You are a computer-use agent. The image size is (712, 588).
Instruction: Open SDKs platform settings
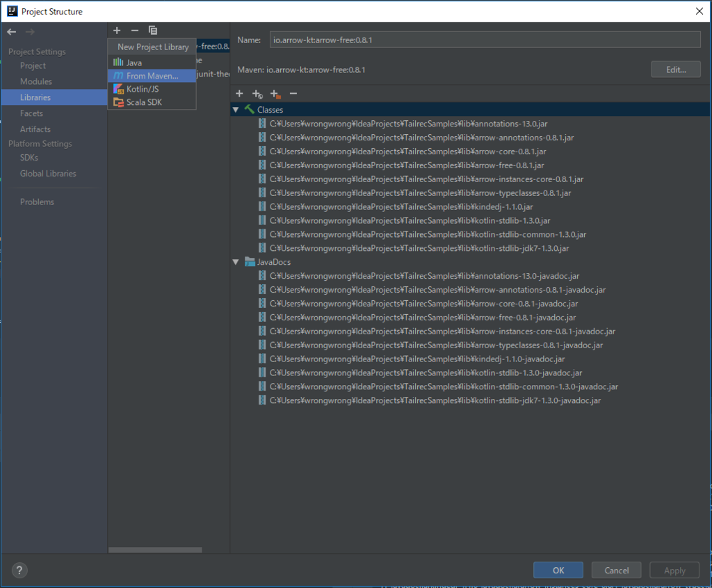(29, 158)
